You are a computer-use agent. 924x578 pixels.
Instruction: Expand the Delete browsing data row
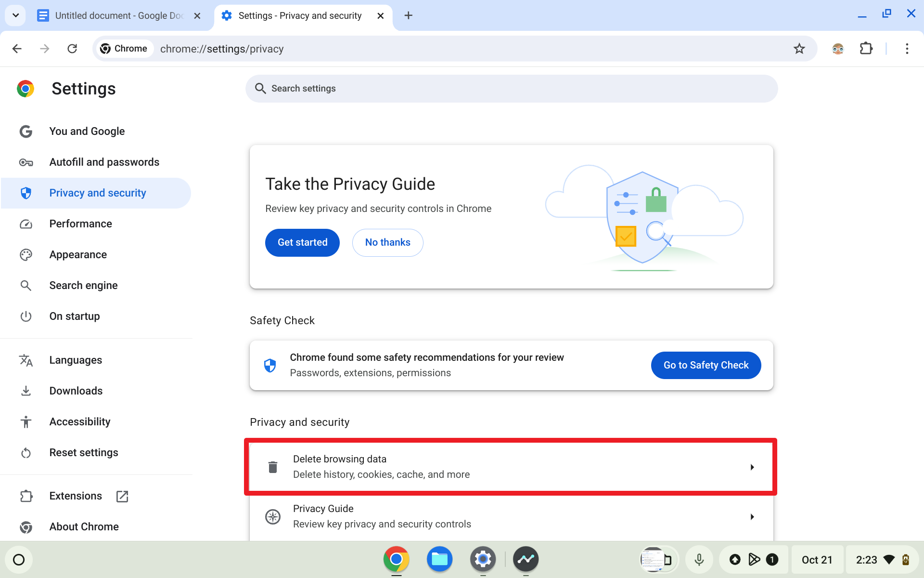pyautogui.click(x=751, y=467)
